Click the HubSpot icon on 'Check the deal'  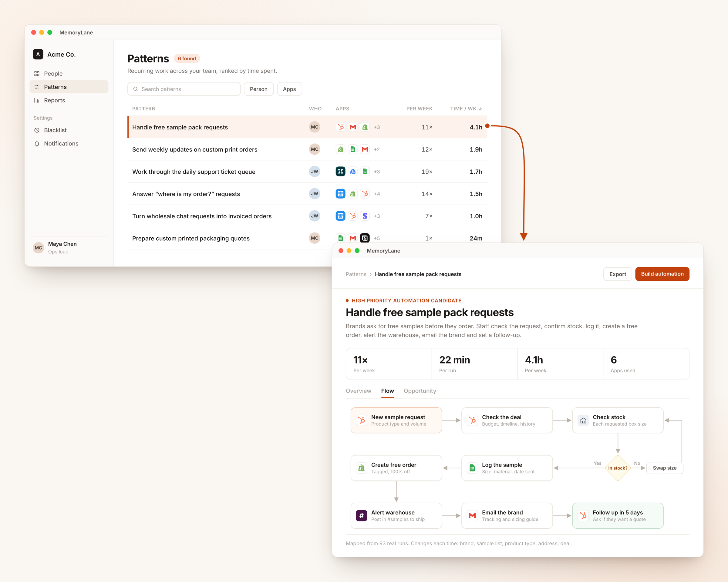coord(472,420)
